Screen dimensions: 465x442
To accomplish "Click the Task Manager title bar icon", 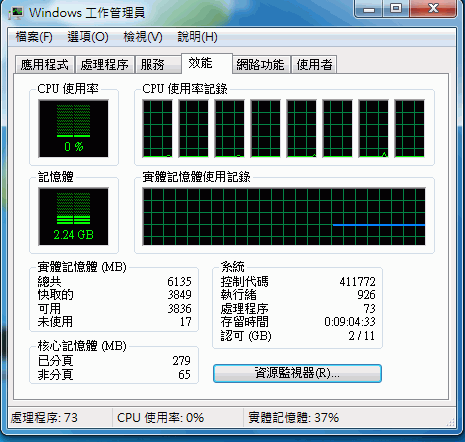I will click(x=16, y=13).
